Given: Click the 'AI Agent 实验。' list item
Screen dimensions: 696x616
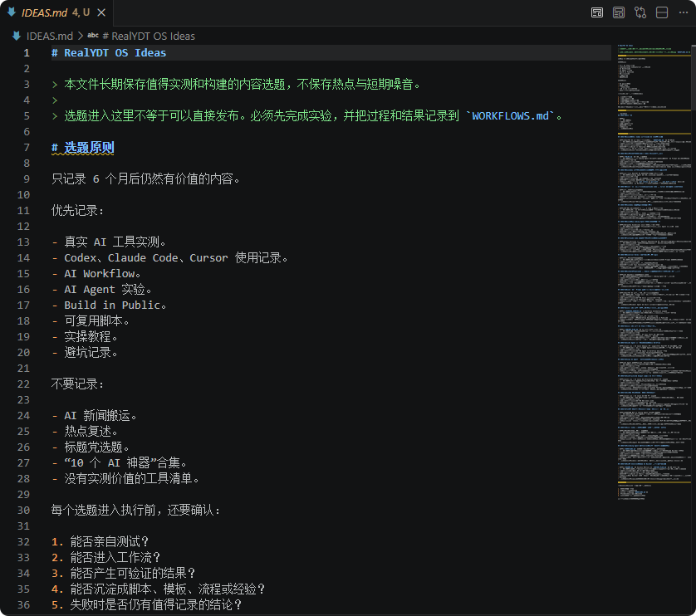Looking at the screenshot, I should [108, 290].
